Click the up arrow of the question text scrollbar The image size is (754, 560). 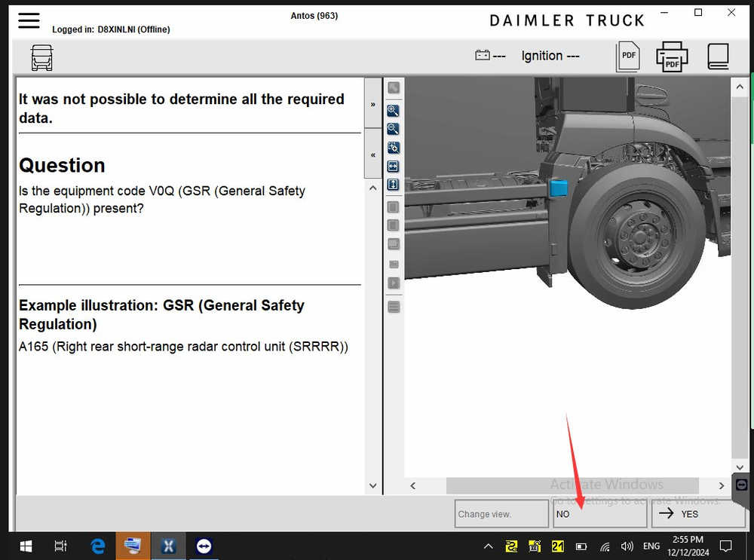tap(372, 188)
